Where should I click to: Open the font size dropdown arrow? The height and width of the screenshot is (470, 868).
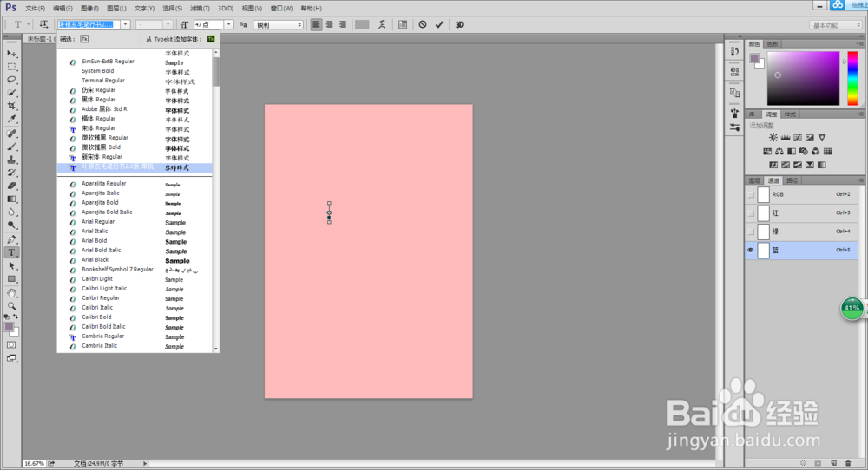228,24
